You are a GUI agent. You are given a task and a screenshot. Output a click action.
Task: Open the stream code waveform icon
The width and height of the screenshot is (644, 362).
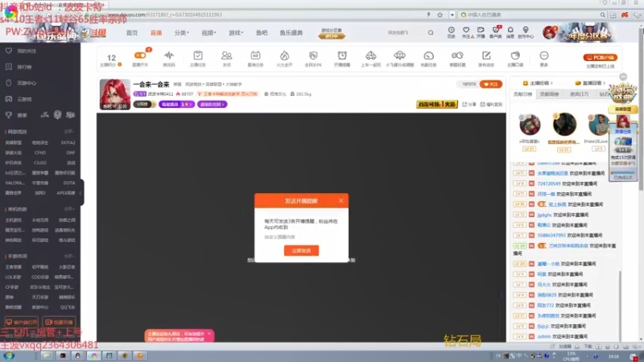coord(169,56)
